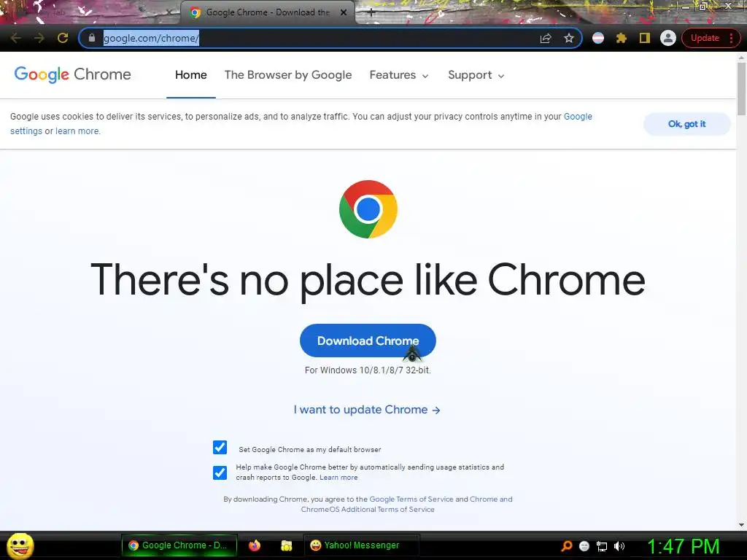
Task: Open the Extensions puzzle piece menu
Action: [622, 38]
